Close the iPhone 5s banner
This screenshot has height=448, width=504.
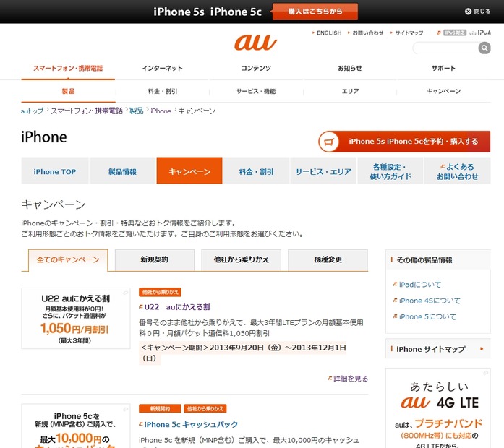[477, 12]
